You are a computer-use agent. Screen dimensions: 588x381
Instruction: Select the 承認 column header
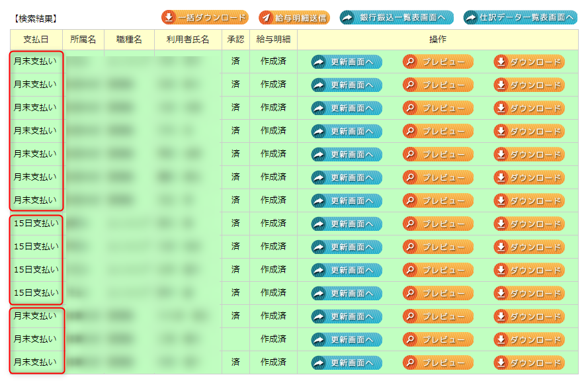coord(235,40)
